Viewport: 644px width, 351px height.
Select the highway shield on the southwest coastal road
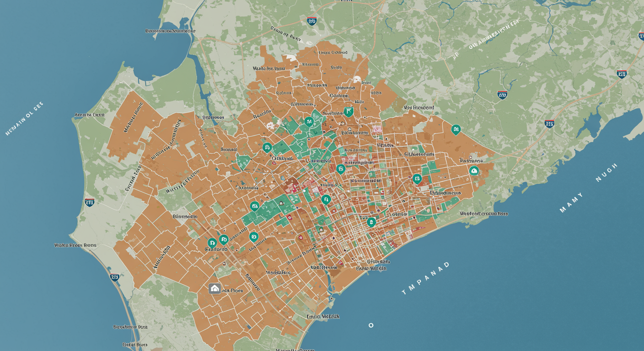pyautogui.click(x=115, y=277)
